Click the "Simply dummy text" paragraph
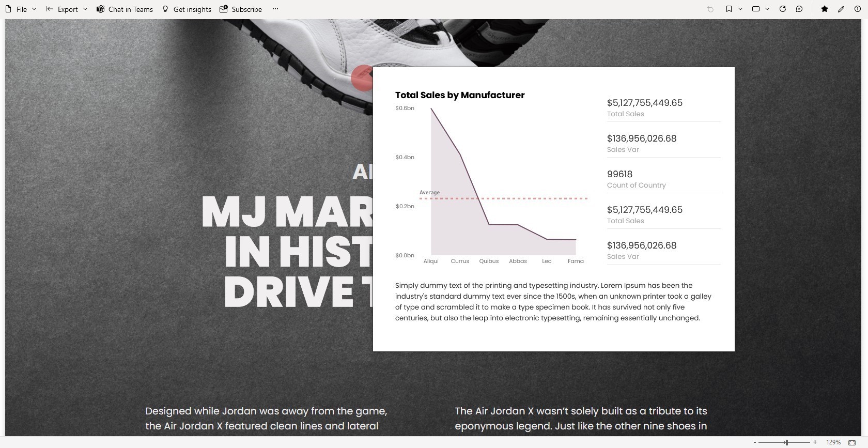Viewport: 868px width, 448px height. (x=553, y=302)
